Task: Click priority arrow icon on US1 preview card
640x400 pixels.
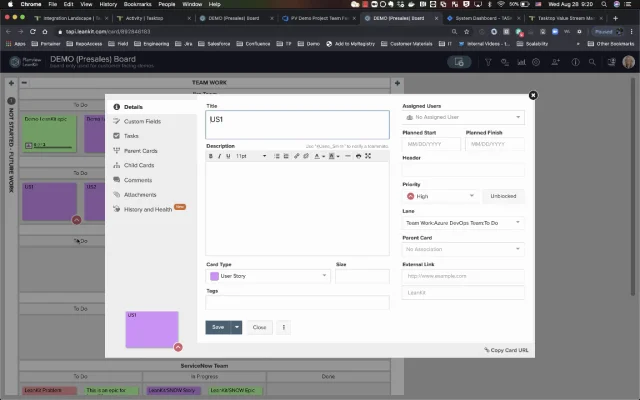Action: pyautogui.click(x=178, y=347)
